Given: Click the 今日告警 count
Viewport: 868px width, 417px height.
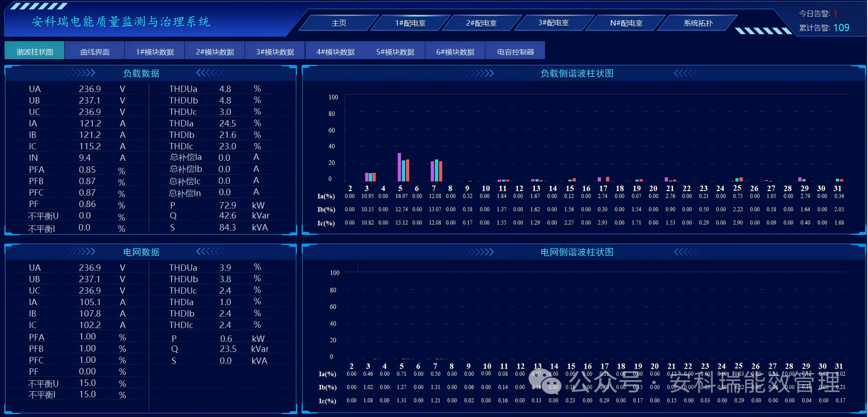Looking at the screenshot, I should point(835,14).
